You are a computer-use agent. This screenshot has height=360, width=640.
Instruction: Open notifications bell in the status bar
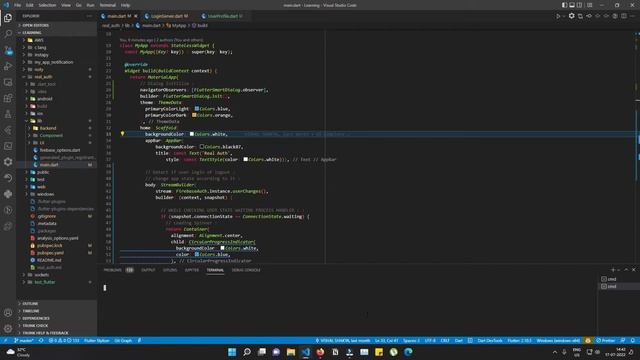click(632, 340)
